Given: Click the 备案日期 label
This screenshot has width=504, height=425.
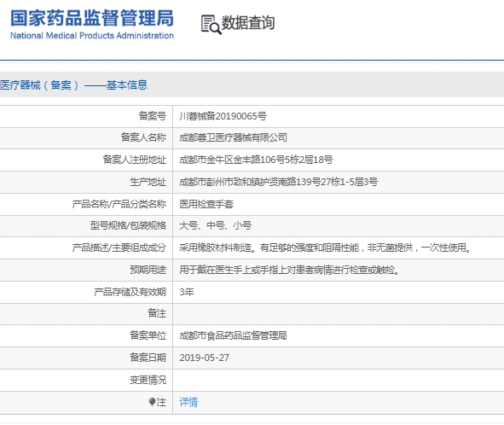Looking at the screenshot, I should (148, 358).
